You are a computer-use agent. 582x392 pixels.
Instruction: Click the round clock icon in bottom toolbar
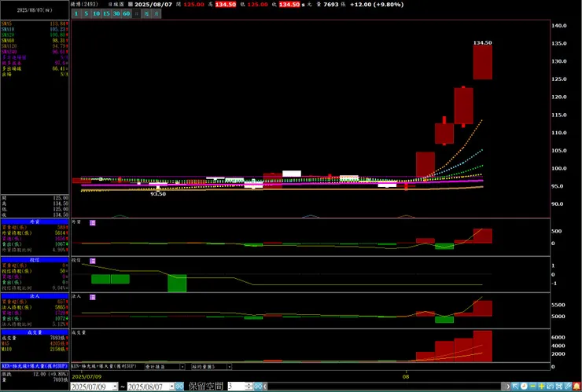click(x=524, y=386)
